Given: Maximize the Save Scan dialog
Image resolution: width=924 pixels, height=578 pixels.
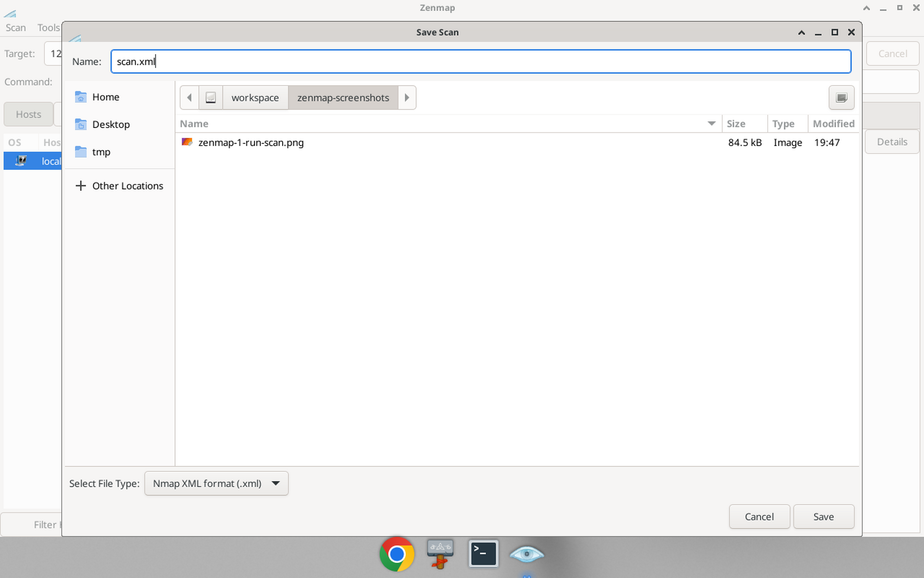Looking at the screenshot, I should pyautogui.click(x=835, y=32).
